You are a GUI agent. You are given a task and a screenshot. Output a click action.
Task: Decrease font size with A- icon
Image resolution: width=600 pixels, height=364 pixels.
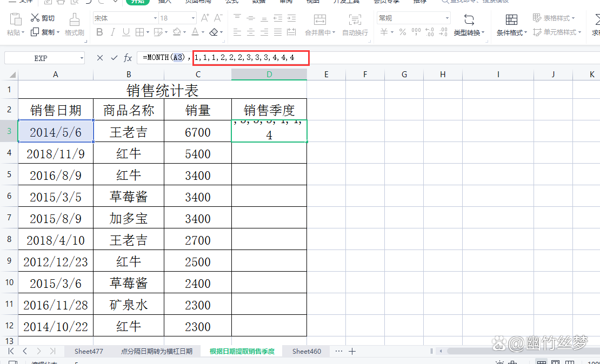click(x=218, y=18)
